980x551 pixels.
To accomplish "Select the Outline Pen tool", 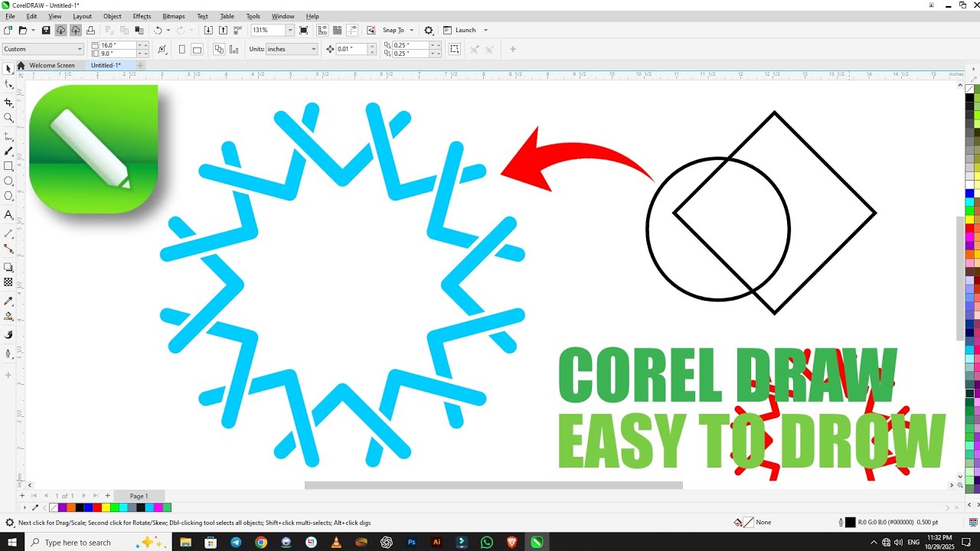I will (8, 354).
